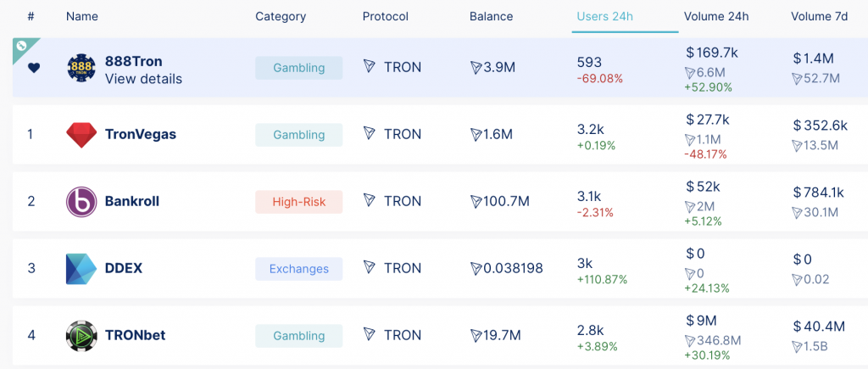Screen dimensions: 868x369
Task: Sort by Users 24h column
Action: point(605,16)
